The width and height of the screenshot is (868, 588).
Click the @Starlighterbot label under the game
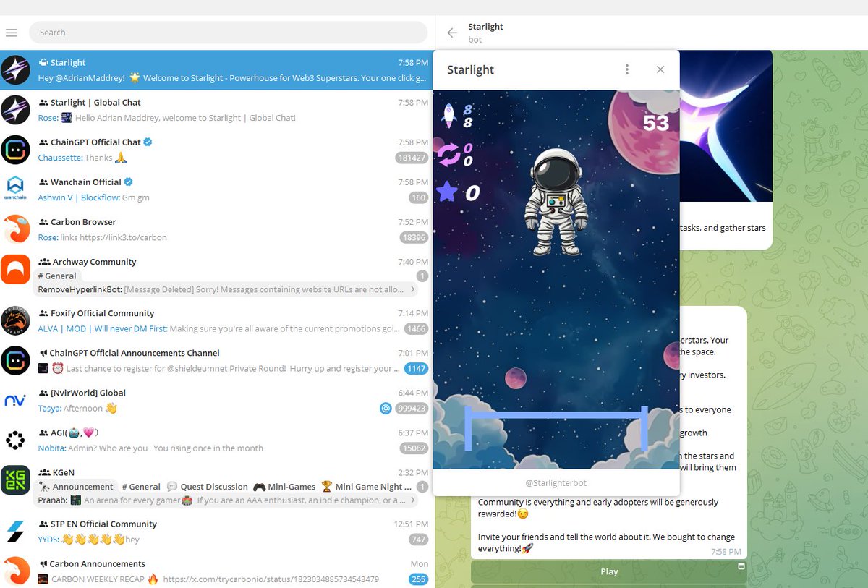556,482
